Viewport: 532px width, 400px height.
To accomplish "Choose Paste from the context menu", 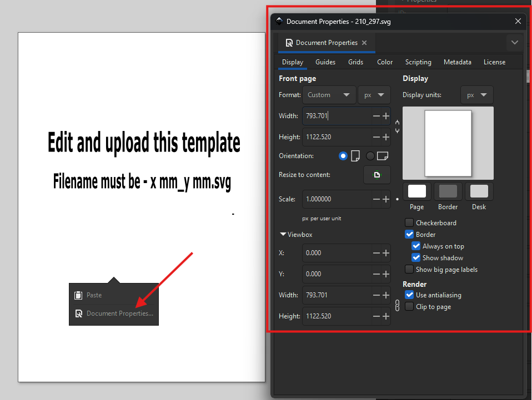I will click(114, 295).
